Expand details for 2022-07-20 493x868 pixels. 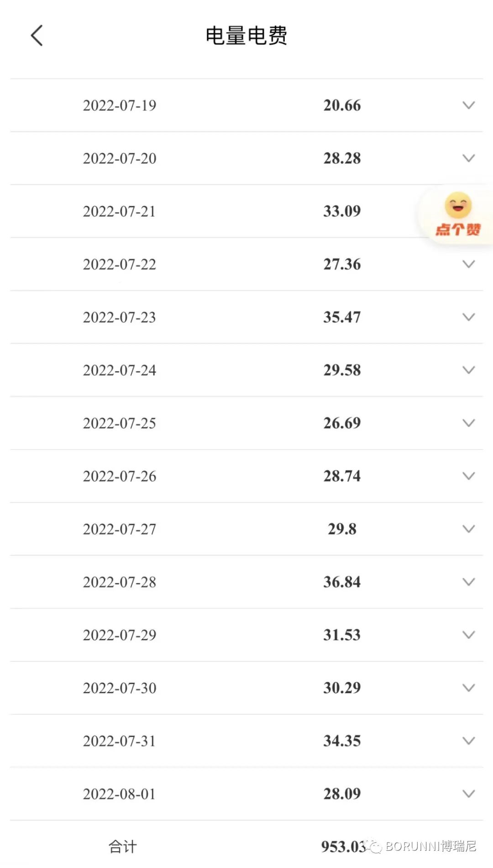468,158
